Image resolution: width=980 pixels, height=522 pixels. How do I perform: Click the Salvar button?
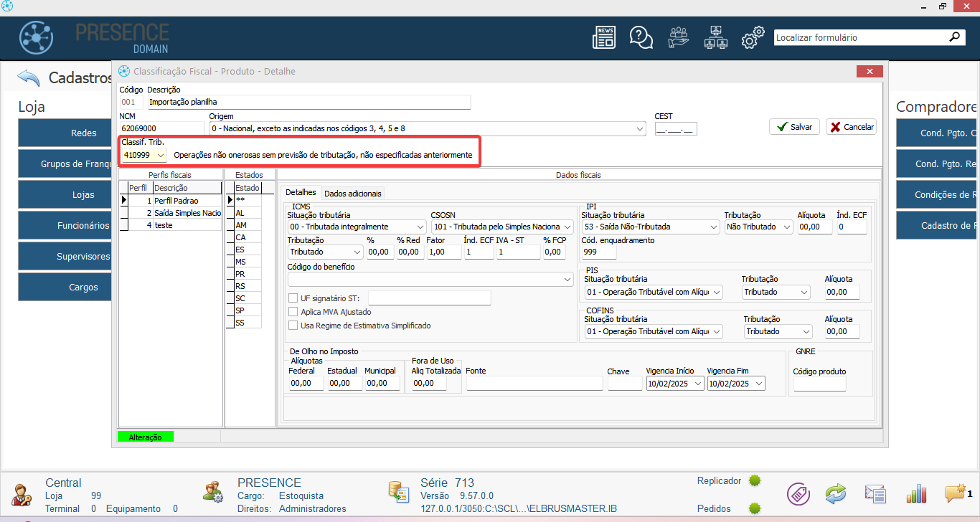(794, 127)
